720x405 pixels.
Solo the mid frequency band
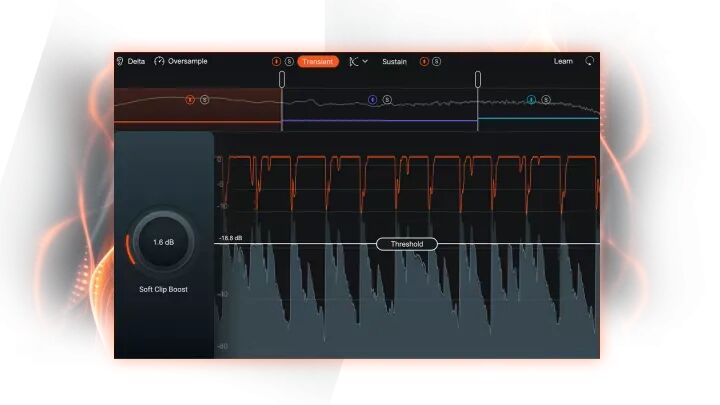pyautogui.click(x=387, y=99)
